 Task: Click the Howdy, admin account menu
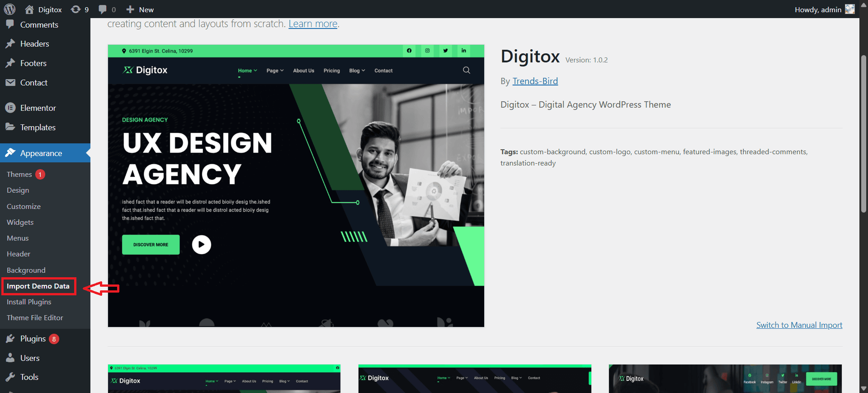[825, 9]
